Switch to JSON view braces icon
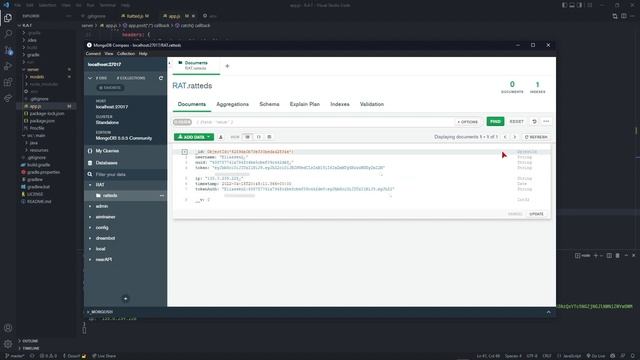Viewport: 640px width, 360px height. [258, 137]
